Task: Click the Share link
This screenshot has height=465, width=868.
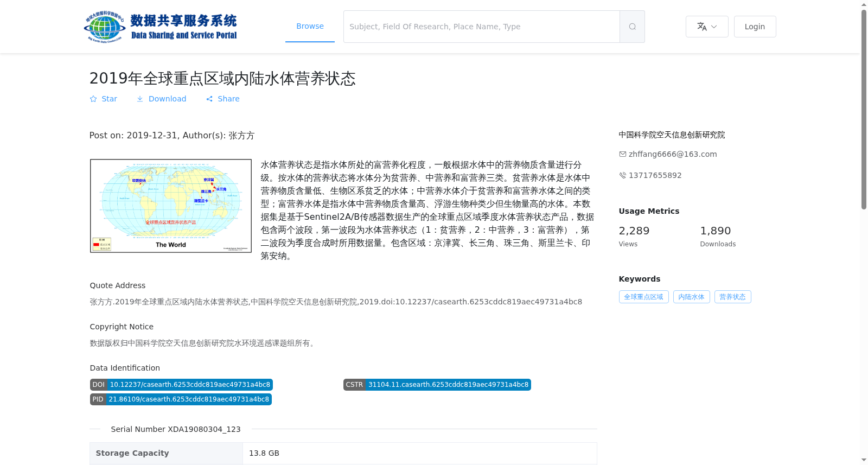Action: (222, 99)
